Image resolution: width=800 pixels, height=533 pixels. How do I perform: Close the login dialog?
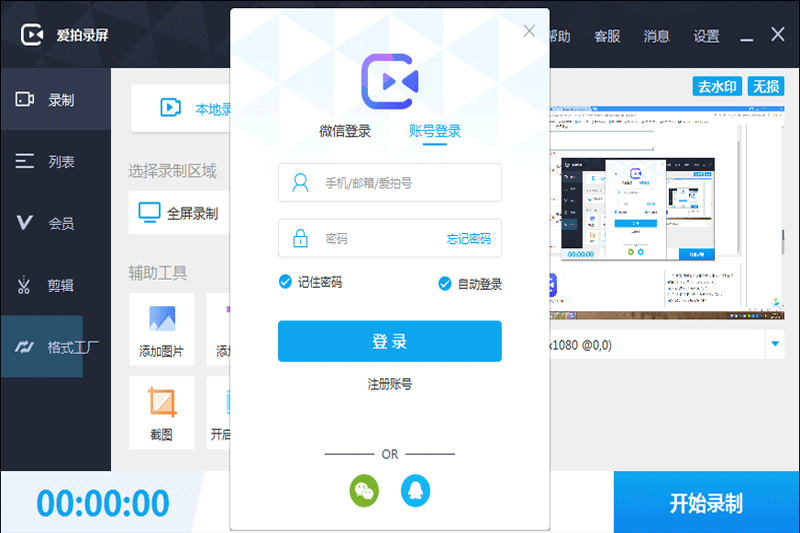click(x=529, y=31)
